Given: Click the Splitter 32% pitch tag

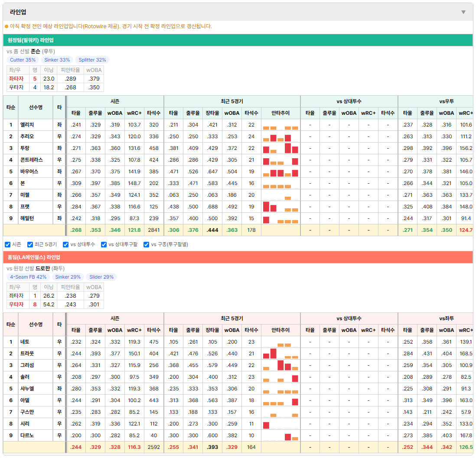Looking at the screenshot, I should click(x=92, y=60).
